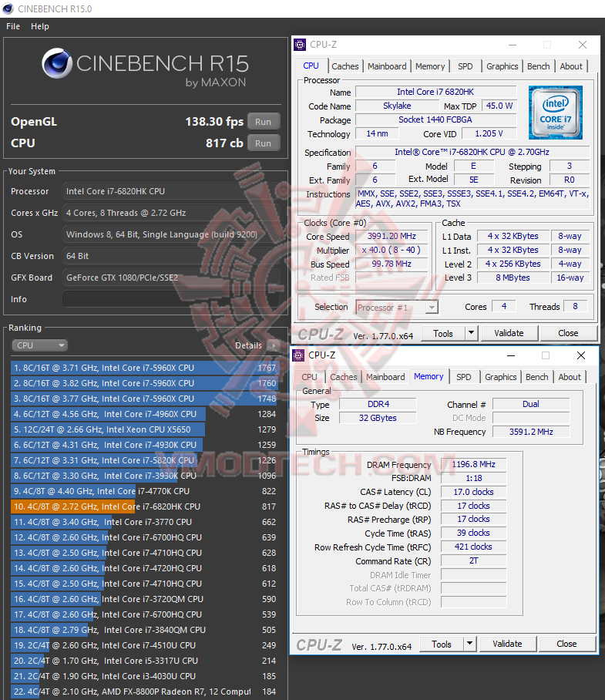Switch to Mainboard tab in upper CPU-Z window

tap(387, 66)
